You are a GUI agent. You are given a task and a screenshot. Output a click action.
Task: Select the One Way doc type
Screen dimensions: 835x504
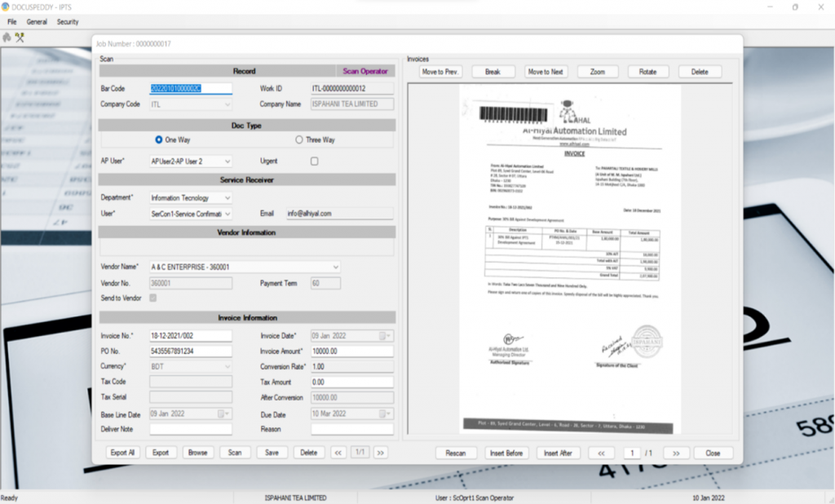(159, 140)
